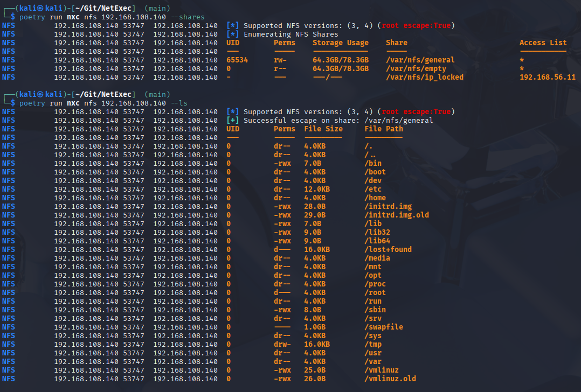581x392 pixels.
Task: Click the /lost+found directory entry
Action: tap(388, 249)
